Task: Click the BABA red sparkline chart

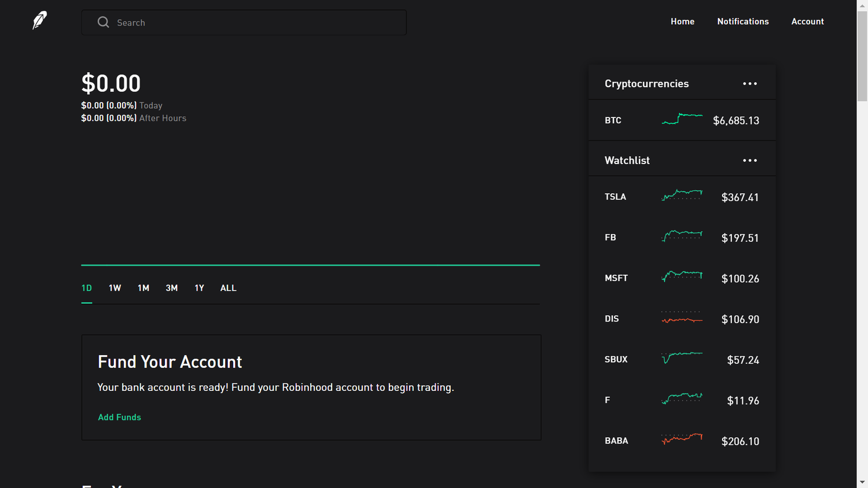Action: coord(682,439)
